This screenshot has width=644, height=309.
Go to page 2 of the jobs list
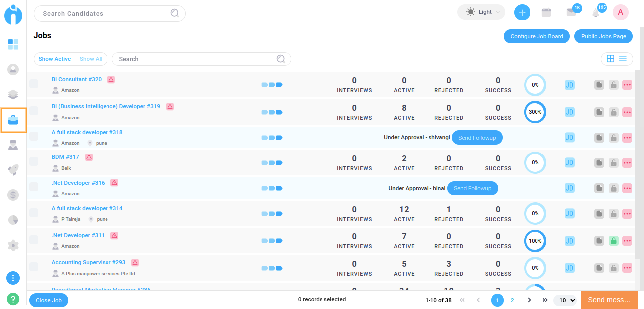click(512, 300)
